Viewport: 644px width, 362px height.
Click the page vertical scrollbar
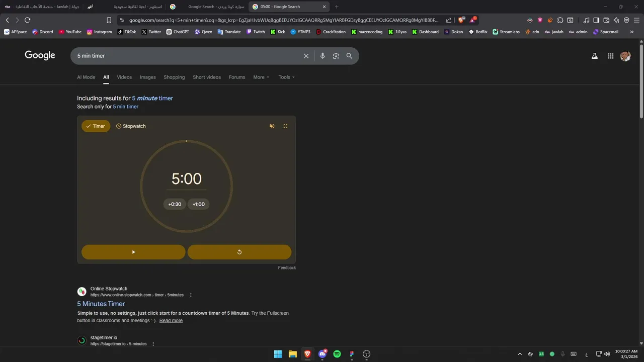pyautogui.click(x=641, y=82)
